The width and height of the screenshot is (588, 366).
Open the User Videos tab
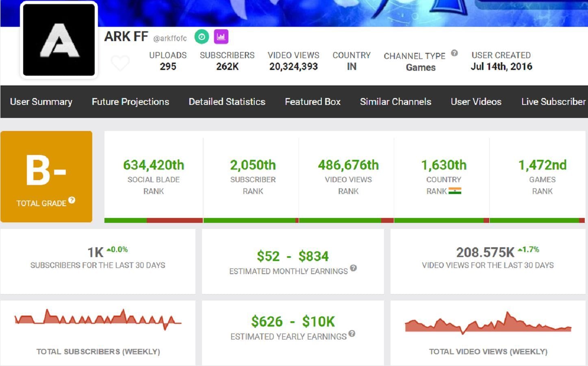click(x=475, y=102)
